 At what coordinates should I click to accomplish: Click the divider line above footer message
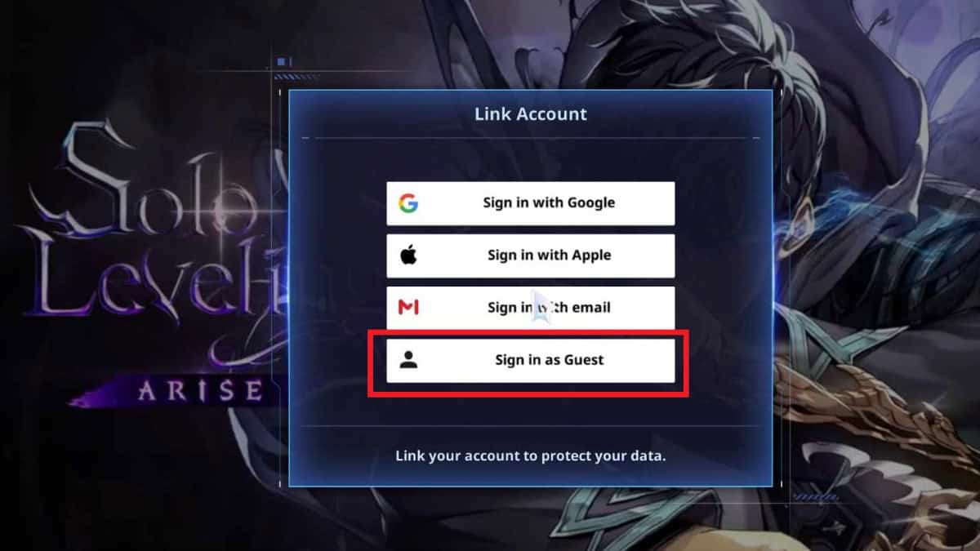point(531,426)
